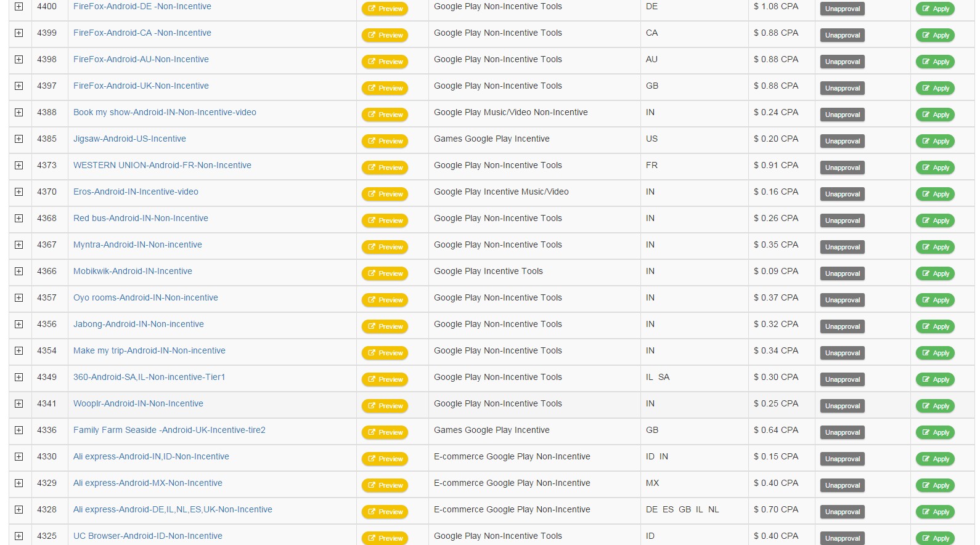Apply to WESTERN UNION France offer
Screen dimensions: 980x545
pyautogui.click(x=935, y=168)
